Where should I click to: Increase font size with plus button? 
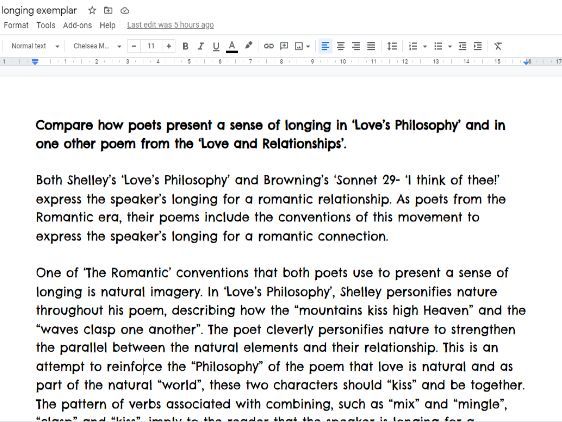point(168,46)
